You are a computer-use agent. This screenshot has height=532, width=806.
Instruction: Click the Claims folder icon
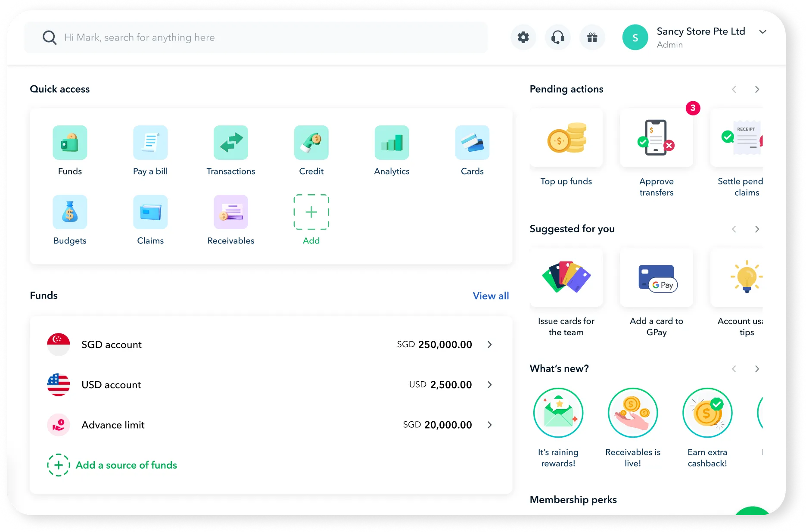(150, 212)
